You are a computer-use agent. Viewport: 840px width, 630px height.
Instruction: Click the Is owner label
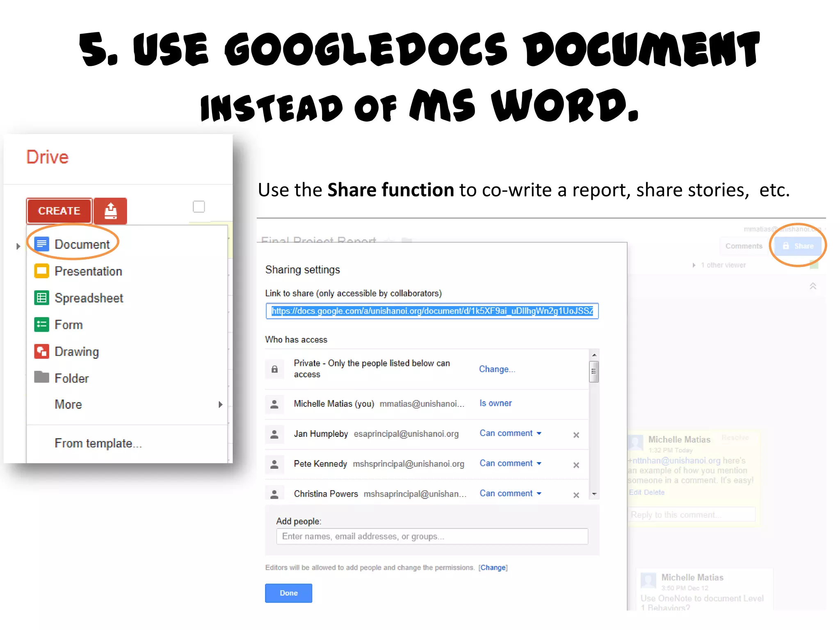(495, 404)
